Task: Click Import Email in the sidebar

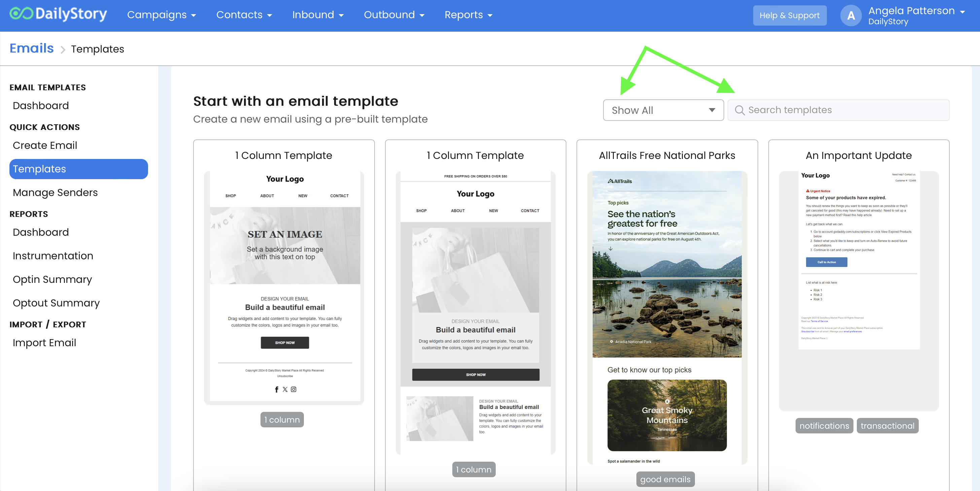Action: pos(44,342)
